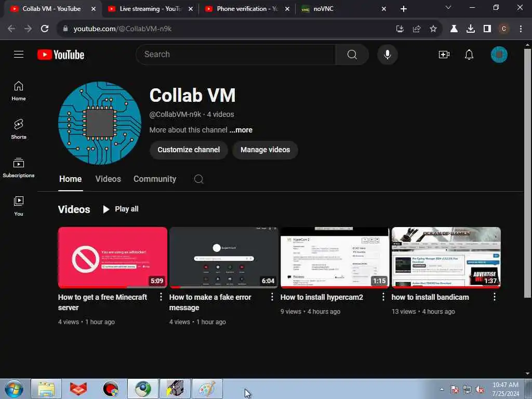The image size is (532, 399).
Task: Open the notifications bell
Action: tap(469, 54)
